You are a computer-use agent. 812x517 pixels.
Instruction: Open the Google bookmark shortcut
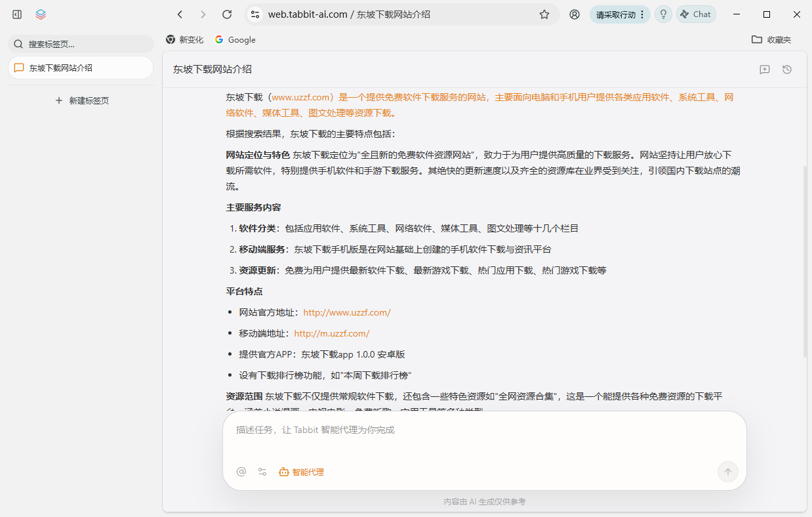tap(234, 39)
